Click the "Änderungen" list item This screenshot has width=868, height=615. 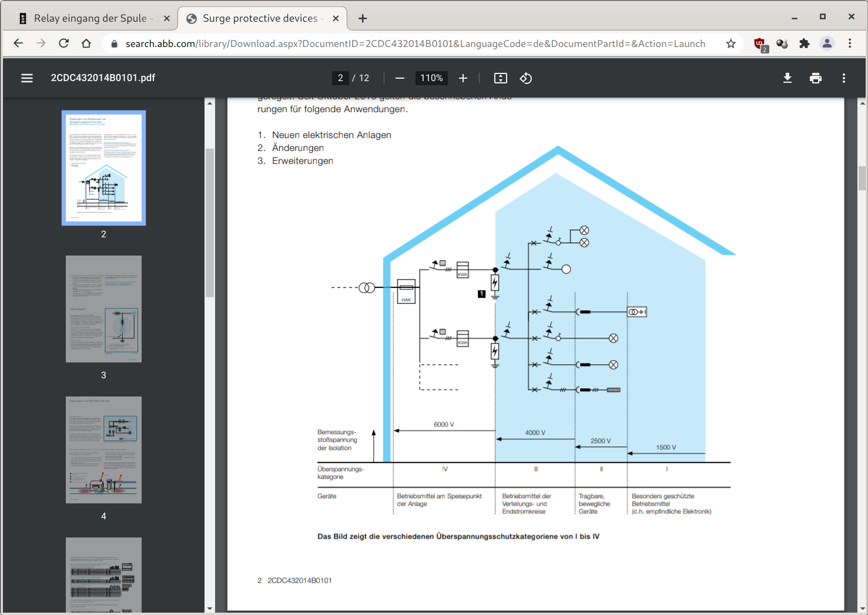click(298, 148)
